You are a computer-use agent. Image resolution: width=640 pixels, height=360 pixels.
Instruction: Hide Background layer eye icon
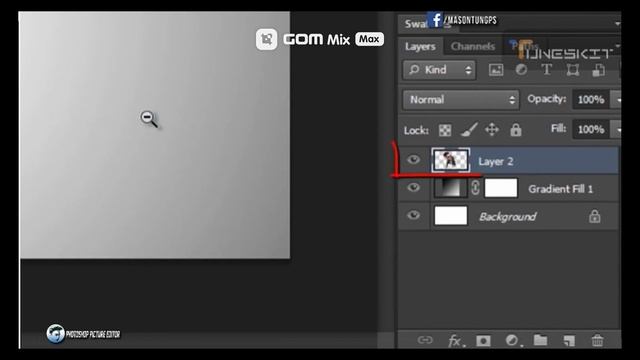413,215
